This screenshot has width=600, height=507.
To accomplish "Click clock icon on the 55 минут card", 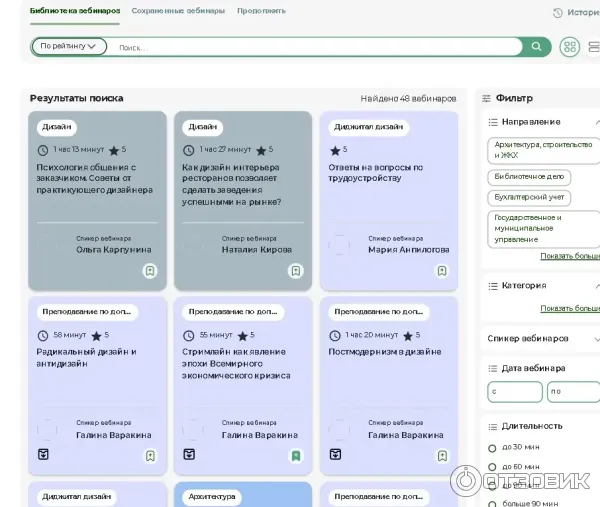I will (189, 336).
